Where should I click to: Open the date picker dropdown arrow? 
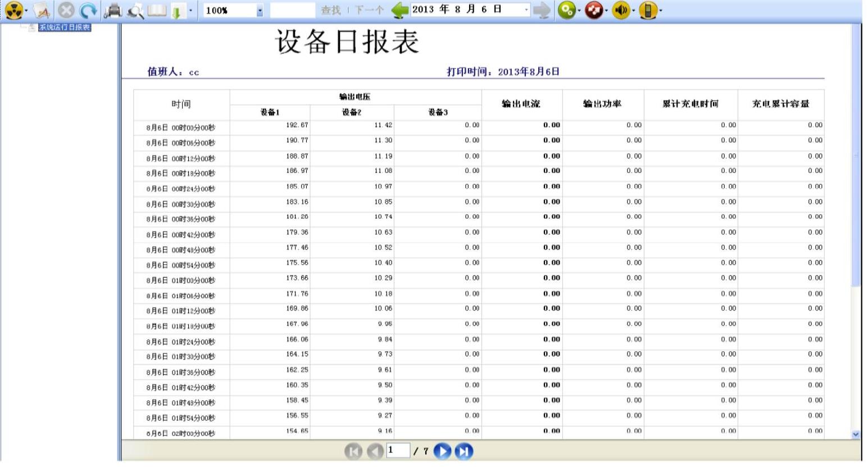pos(526,10)
